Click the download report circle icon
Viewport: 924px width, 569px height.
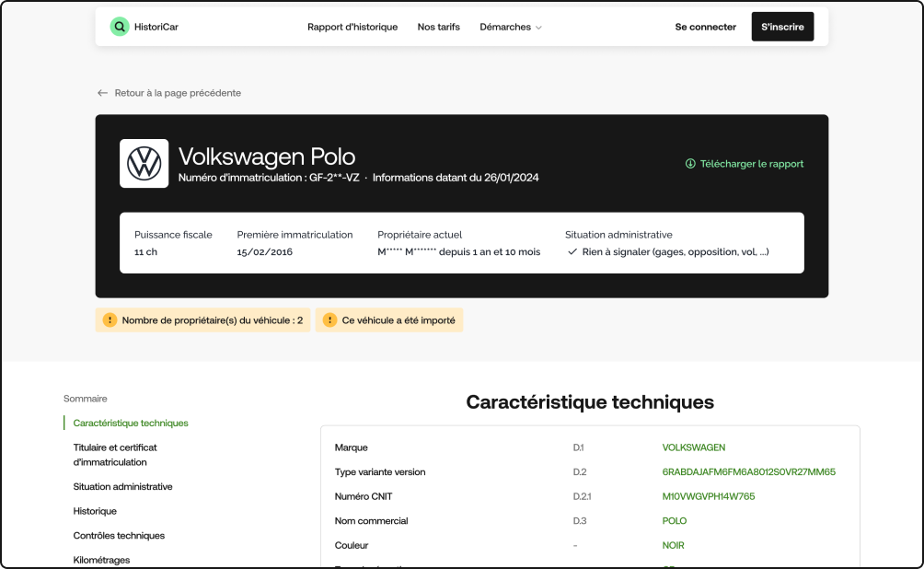click(690, 164)
